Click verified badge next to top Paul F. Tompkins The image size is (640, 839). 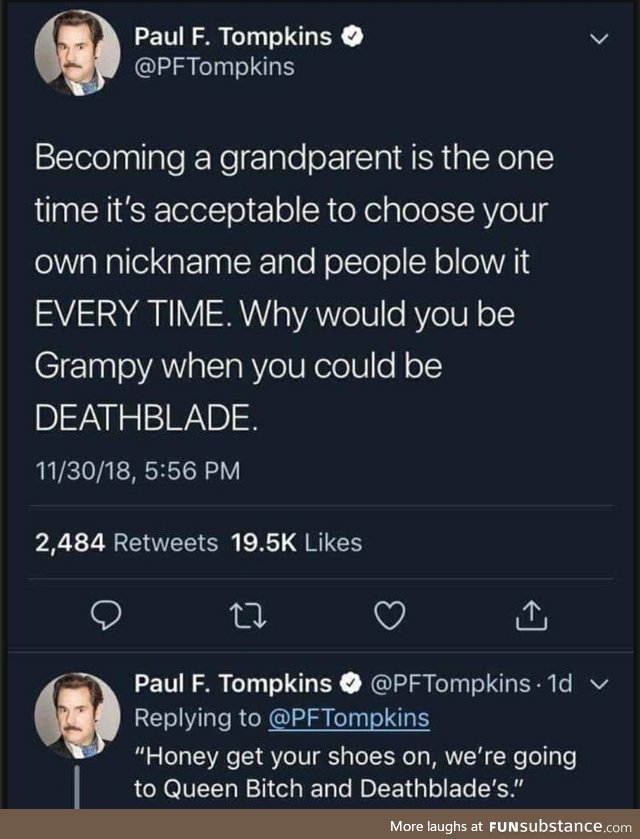[x=353, y=37]
